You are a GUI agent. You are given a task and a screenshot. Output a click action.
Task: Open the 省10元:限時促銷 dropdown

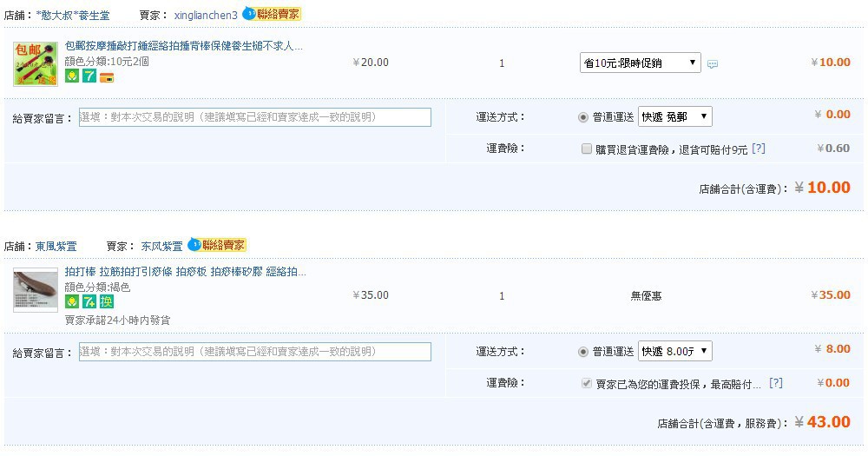click(x=640, y=63)
